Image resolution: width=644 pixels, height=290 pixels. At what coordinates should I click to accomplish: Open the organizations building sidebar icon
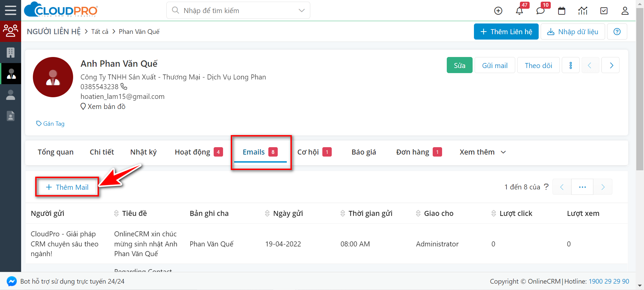tap(10, 52)
